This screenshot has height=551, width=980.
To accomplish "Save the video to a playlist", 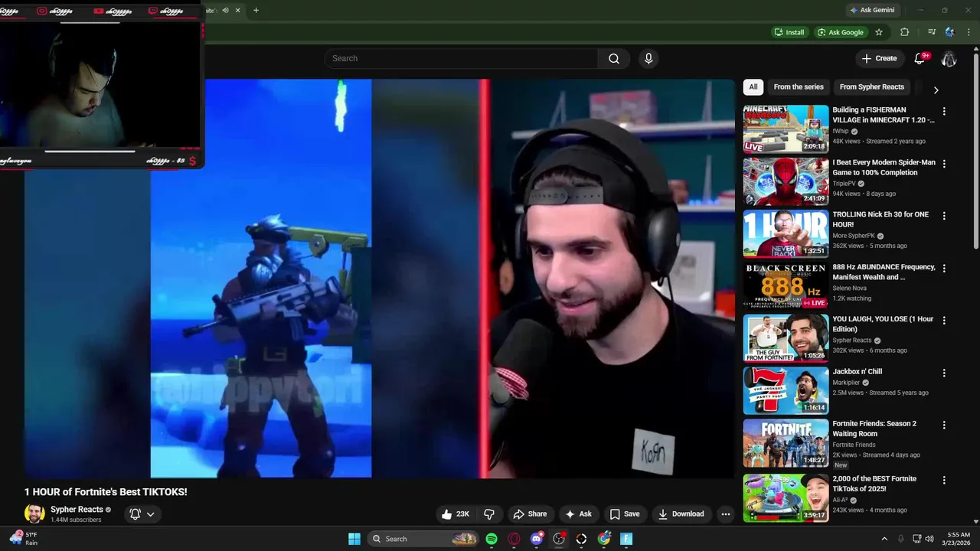I will (x=624, y=514).
